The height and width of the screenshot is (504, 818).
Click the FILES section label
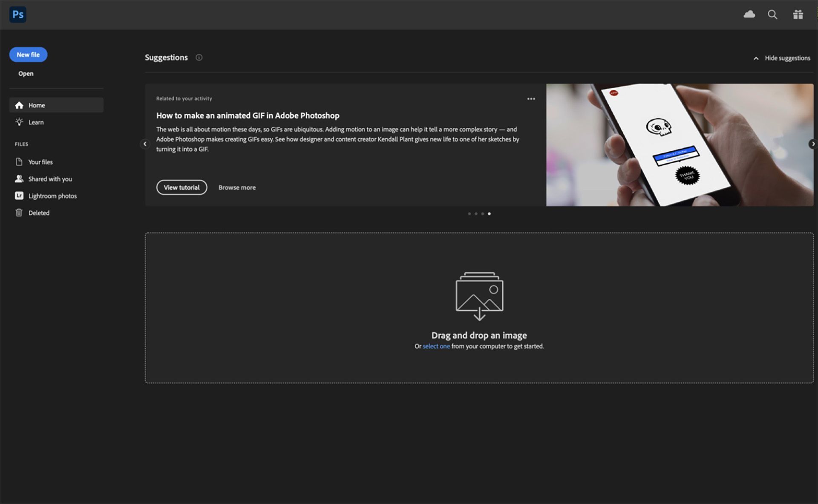(21, 144)
